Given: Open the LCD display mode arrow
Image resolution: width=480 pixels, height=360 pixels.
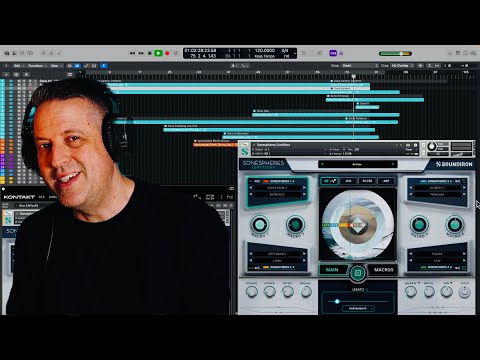Looking at the screenshot, I should tap(295, 53).
